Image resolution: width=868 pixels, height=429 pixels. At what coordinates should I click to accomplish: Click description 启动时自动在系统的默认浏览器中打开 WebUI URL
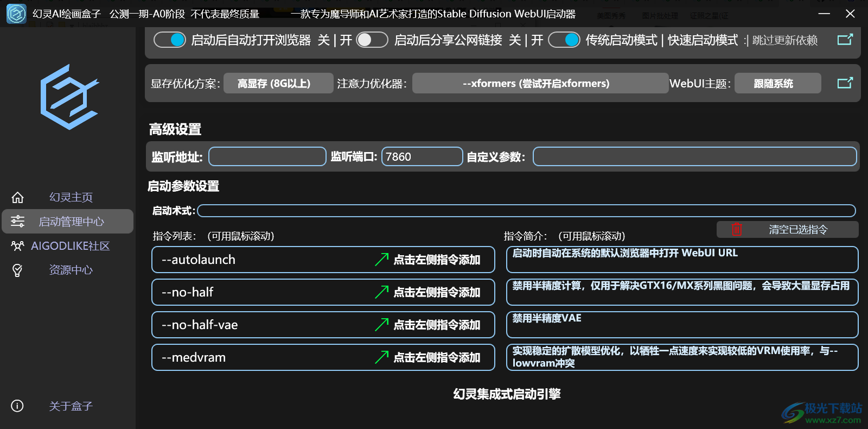(682, 260)
